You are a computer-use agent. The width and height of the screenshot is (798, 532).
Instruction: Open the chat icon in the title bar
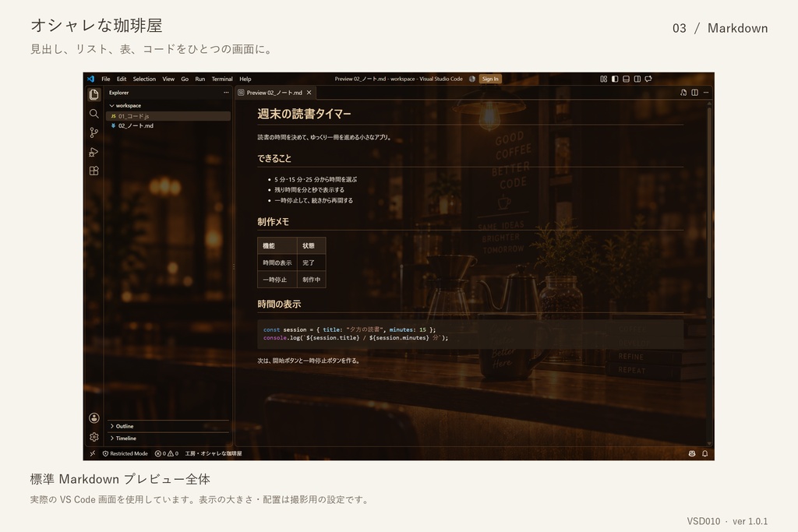point(648,79)
